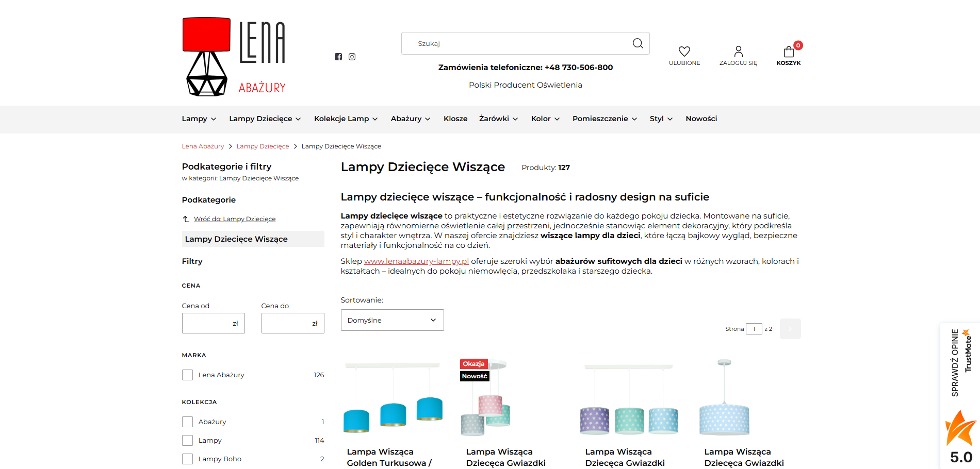Image resolution: width=980 pixels, height=469 pixels.
Task: Check the Abażury collection checkbox
Action: 187,422
